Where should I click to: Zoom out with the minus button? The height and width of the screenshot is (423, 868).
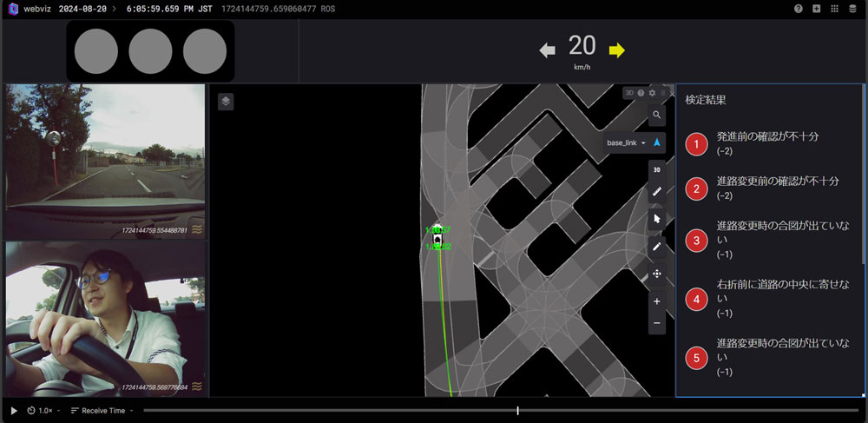(657, 323)
